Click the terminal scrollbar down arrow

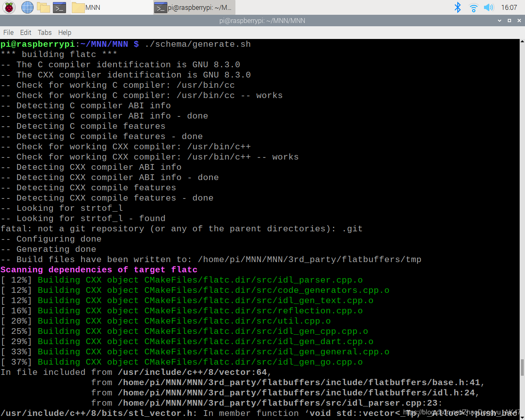coord(522,417)
